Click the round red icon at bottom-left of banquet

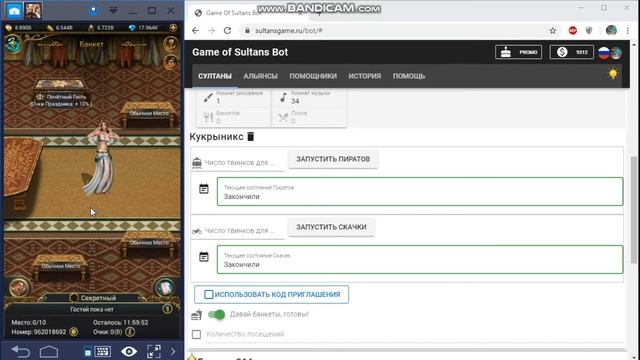click(18, 288)
